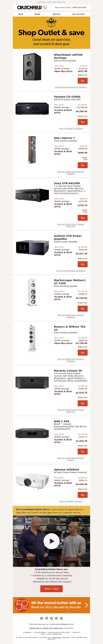Open the Specials navigation item
This screenshot has height=644, width=103.
click(57, 14)
